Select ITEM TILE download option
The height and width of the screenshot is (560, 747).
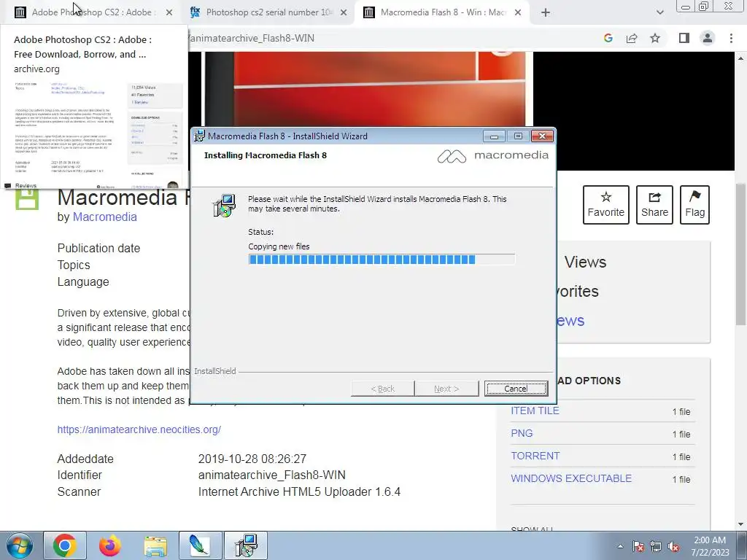[535, 411]
